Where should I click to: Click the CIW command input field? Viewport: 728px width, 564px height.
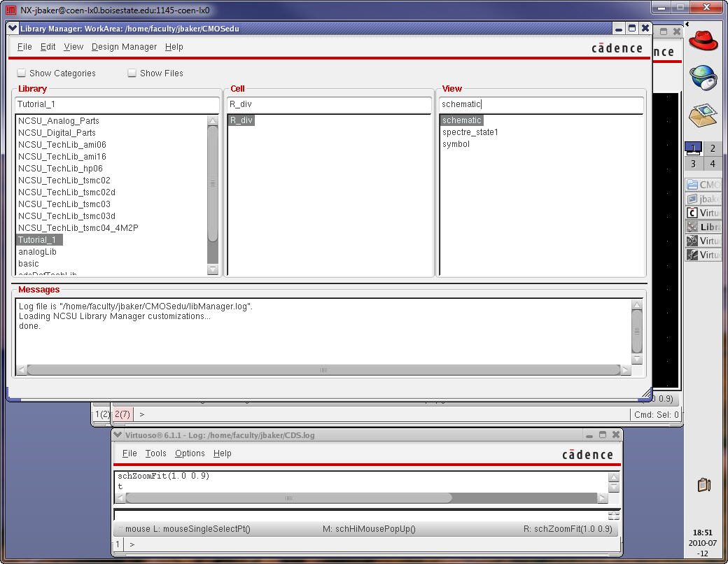click(360, 515)
